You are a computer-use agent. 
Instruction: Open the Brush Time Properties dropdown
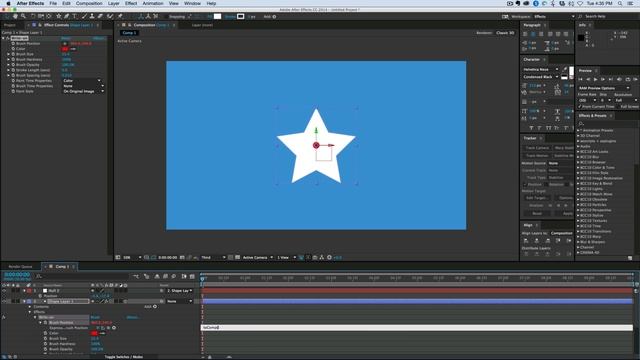(83, 86)
